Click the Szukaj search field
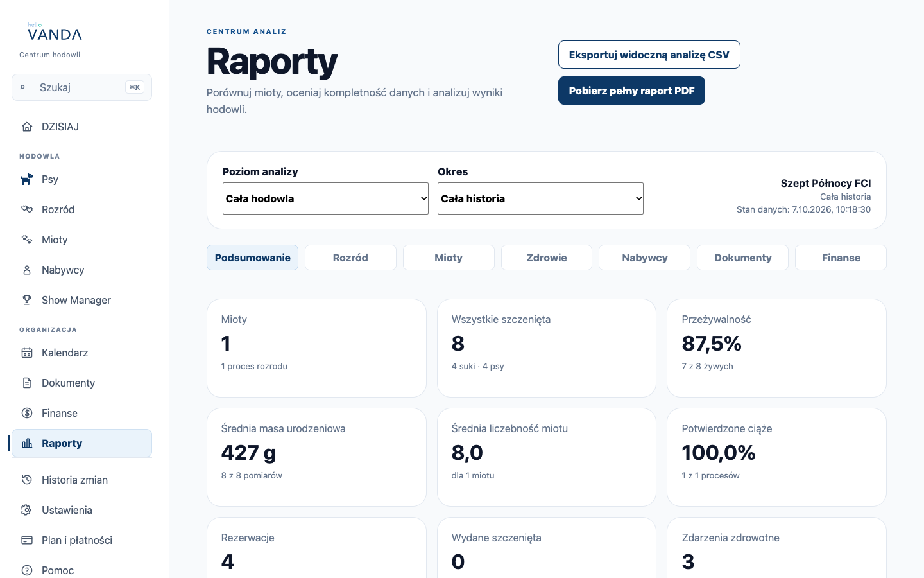The width and height of the screenshot is (924, 578). [x=81, y=87]
